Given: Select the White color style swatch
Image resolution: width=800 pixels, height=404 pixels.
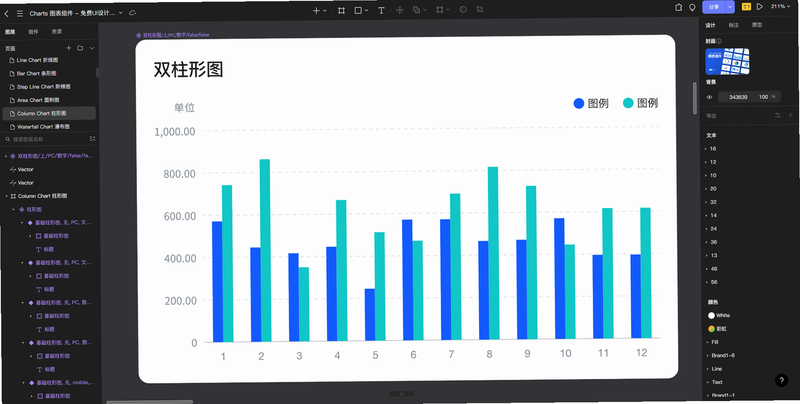Looking at the screenshot, I should tap(711, 315).
